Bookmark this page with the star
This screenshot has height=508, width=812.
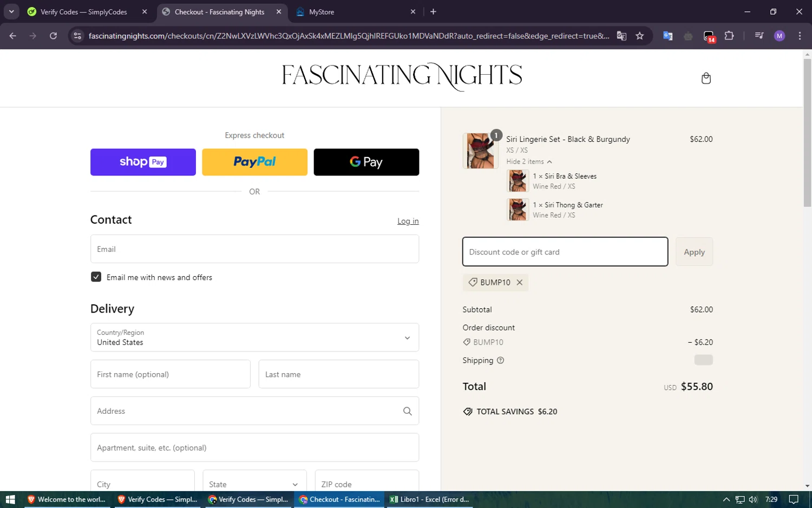tap(640, 36)
